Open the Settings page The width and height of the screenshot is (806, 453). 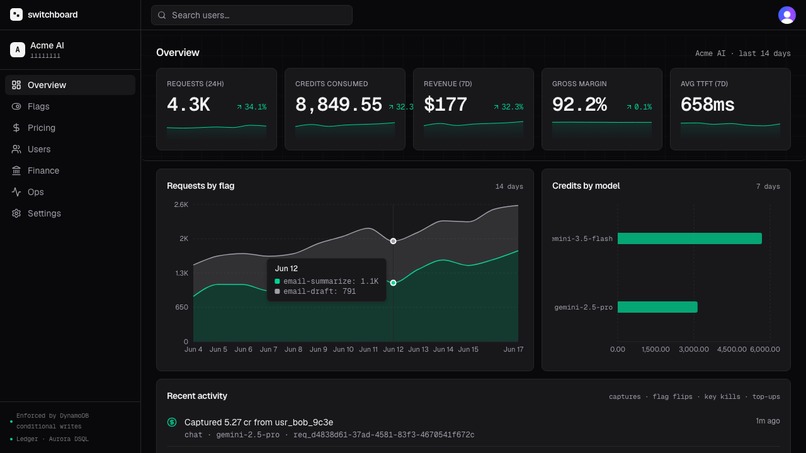tap(70, 213)
